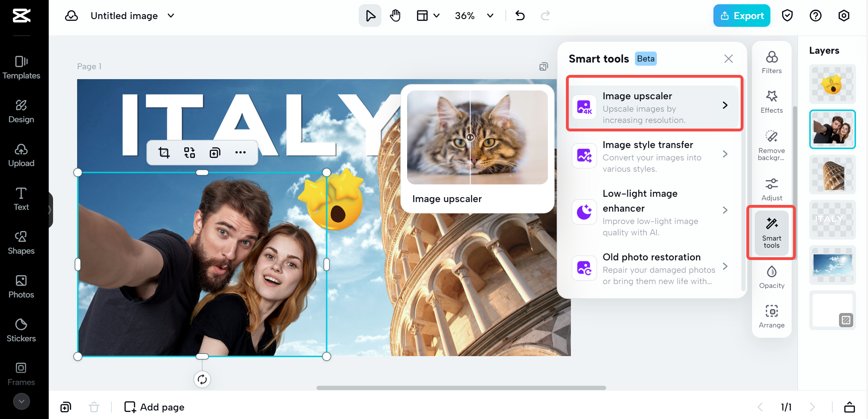868x419 pixels.
Task: Select the crop tool in floating toolbar
Action: tap(164, 153)
